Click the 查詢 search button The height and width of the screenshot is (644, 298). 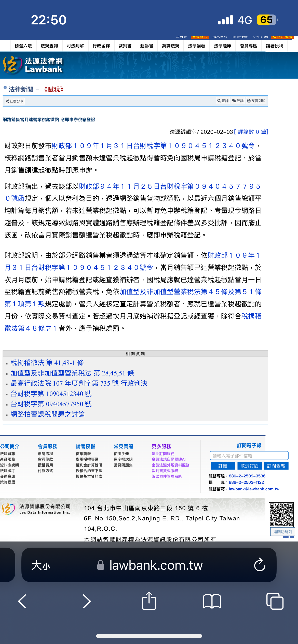point(223,101)
